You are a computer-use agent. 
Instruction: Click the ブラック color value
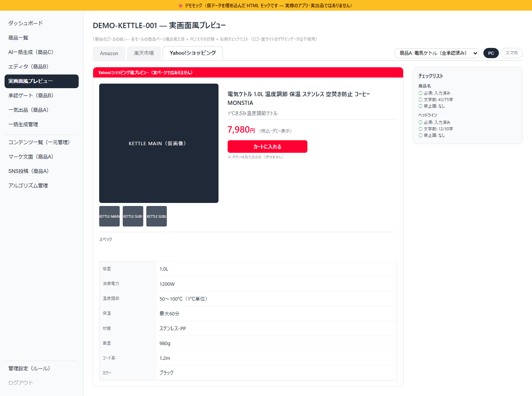[x=166, y=373]
